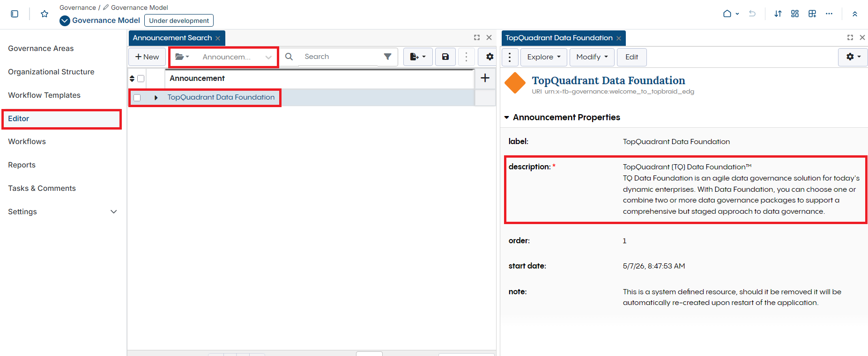Screen dimensions: 868x356
Task: Collapse header with double chevron up
Action: (855, 14)
